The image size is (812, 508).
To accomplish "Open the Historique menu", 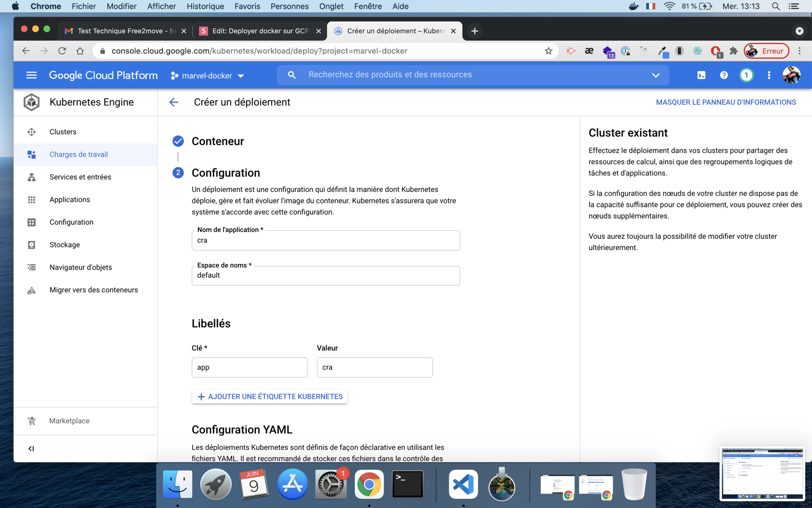I will point(205,6).
